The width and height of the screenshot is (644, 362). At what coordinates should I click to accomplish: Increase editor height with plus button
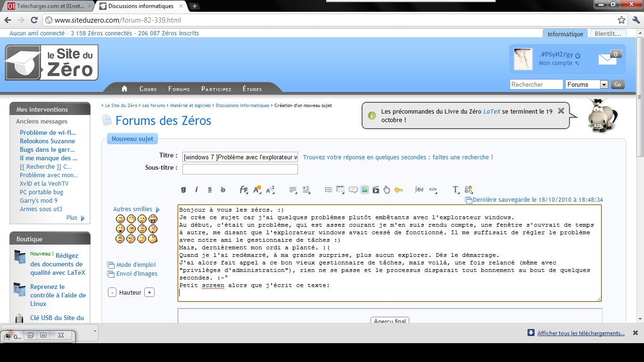coord(149,292)
